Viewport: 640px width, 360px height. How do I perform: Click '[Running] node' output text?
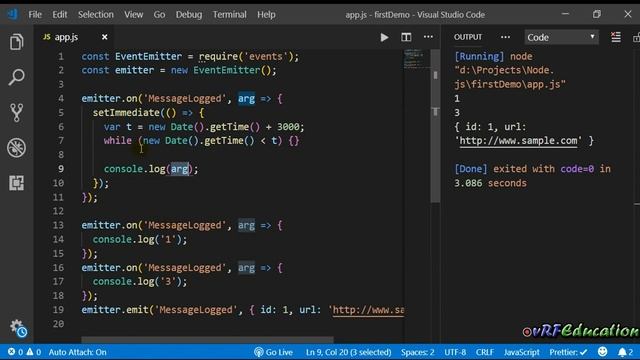[x=493, y=56]
